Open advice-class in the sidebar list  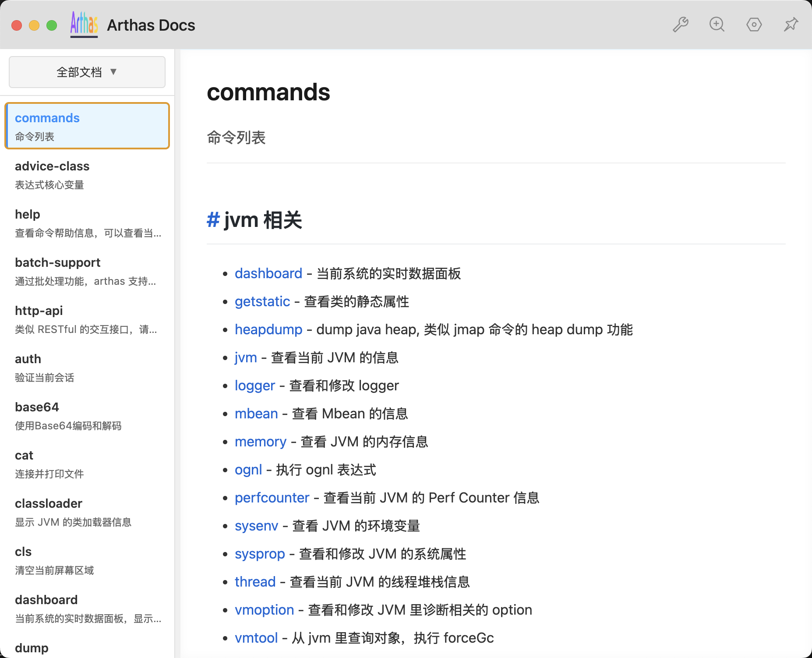(x=87, y=174)
